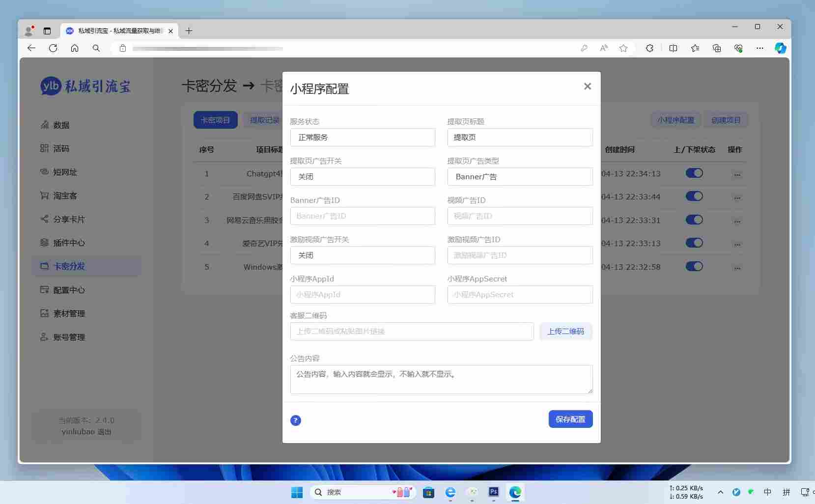The width and height of the screenshot is (815, 504).
Task: Click the 保存配置 button
Action: [570, 419]
